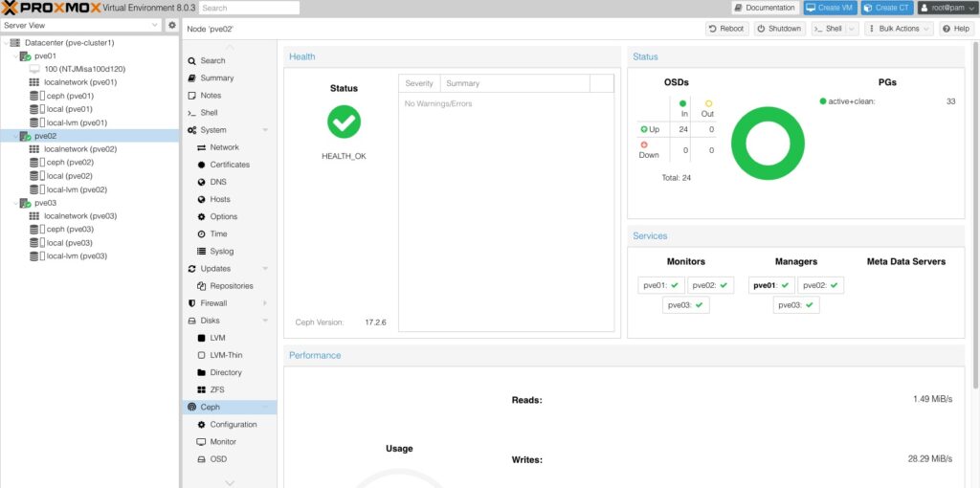980x488 pixels.
Task: Select the Ceph menu item
Action: (229, 408)
